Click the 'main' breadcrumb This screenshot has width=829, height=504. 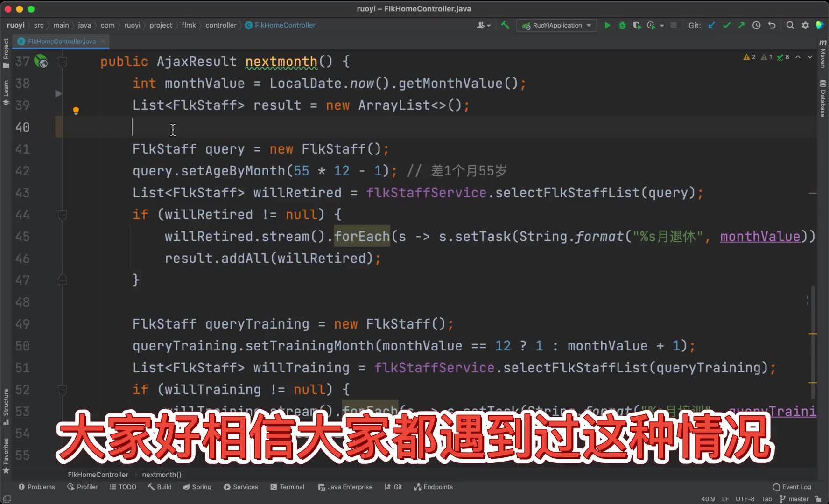pyautogui.click(x=61, y=25)
